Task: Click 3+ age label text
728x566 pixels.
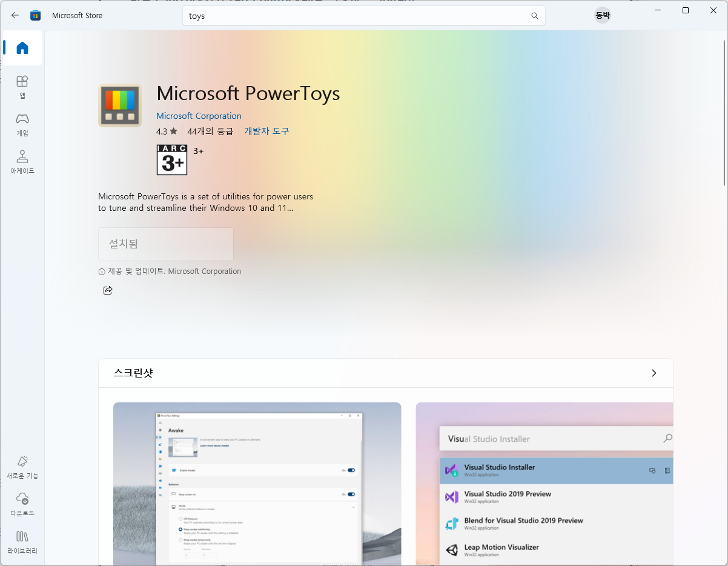Action: click(198, 151)
